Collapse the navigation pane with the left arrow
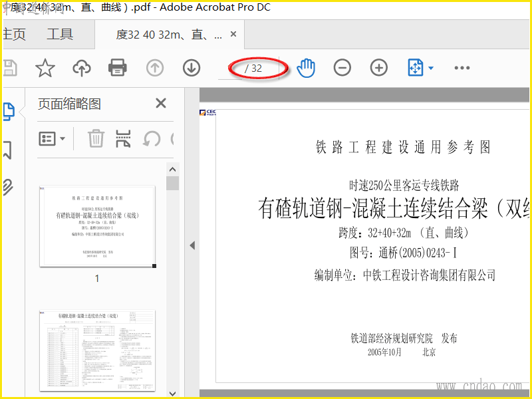This screenshot has width=532, height=399. (192, 245)
